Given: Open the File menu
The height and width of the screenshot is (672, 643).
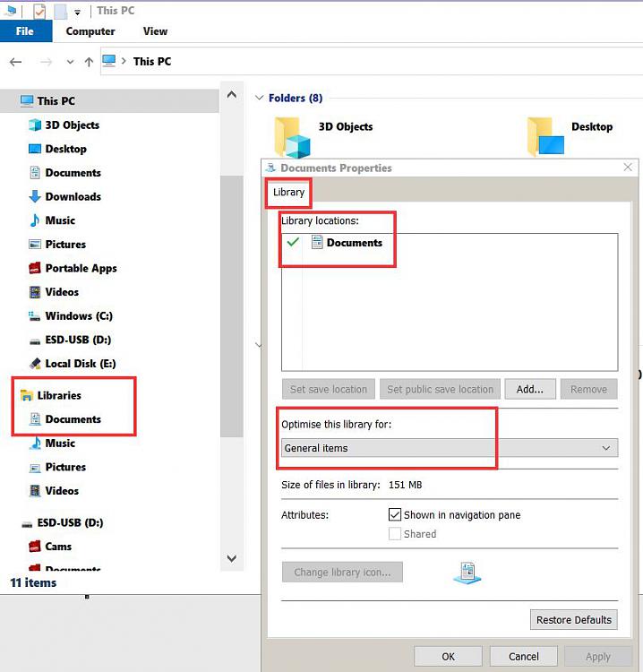Looking at the screenshot, I should pos(25,31).
